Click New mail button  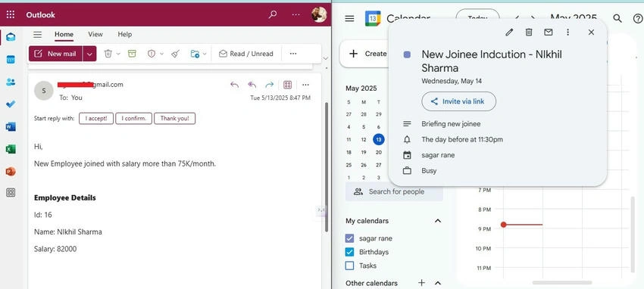56,54
